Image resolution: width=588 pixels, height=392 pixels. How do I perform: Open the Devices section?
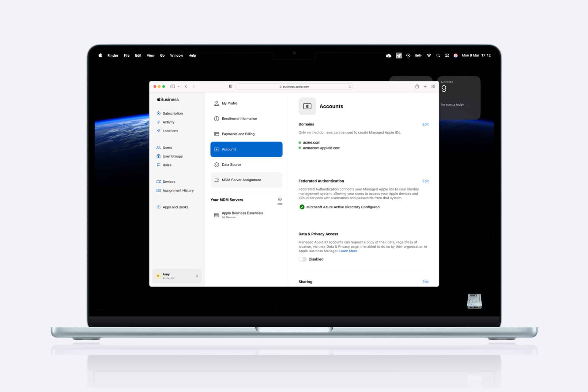click(x=166, y=182)
